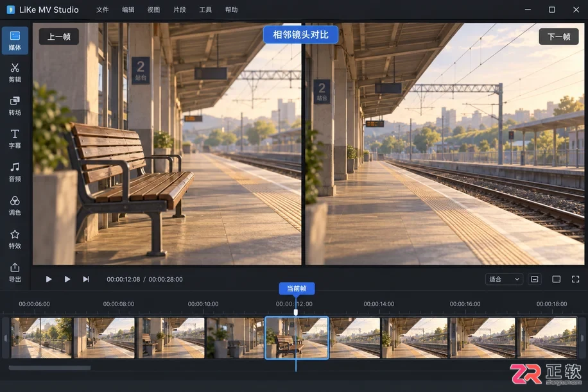Open the 工具 menu

pos(205,10)
